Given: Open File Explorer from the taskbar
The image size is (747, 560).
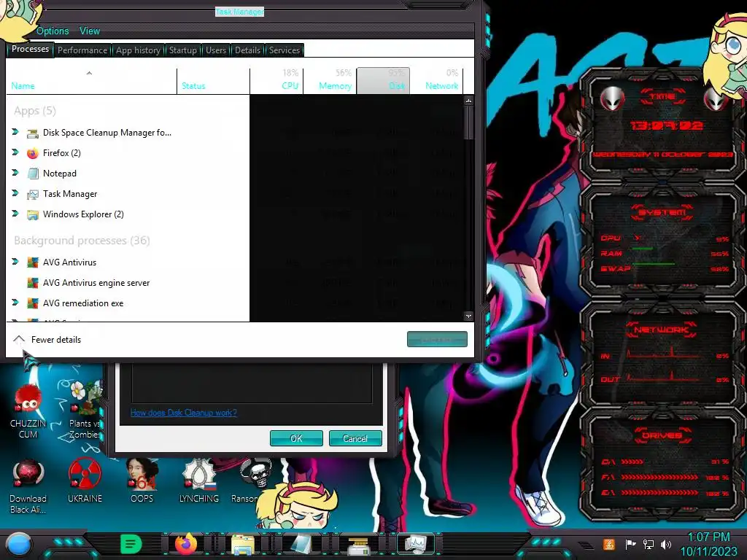Looking at the screenshot, I should point(243,544).
